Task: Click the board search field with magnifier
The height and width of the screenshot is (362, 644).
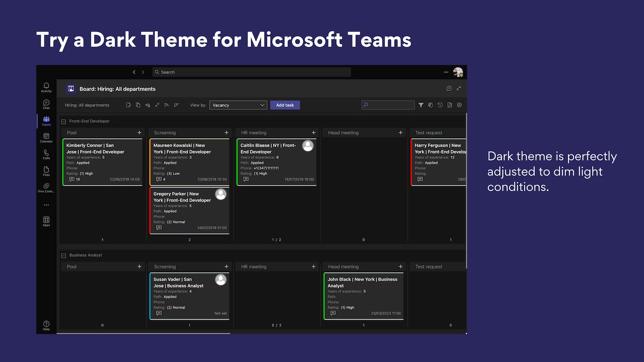Action: pyautogui.click(x=388, y=105)
